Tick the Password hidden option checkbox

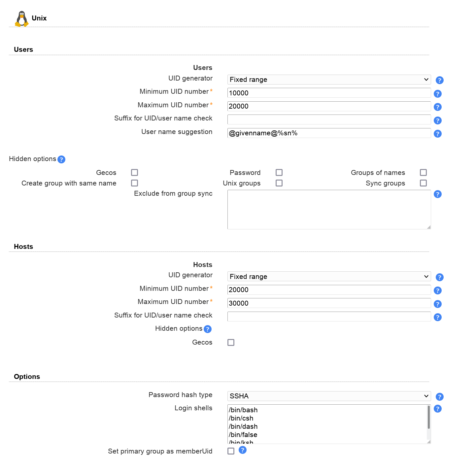click(279, 173)
